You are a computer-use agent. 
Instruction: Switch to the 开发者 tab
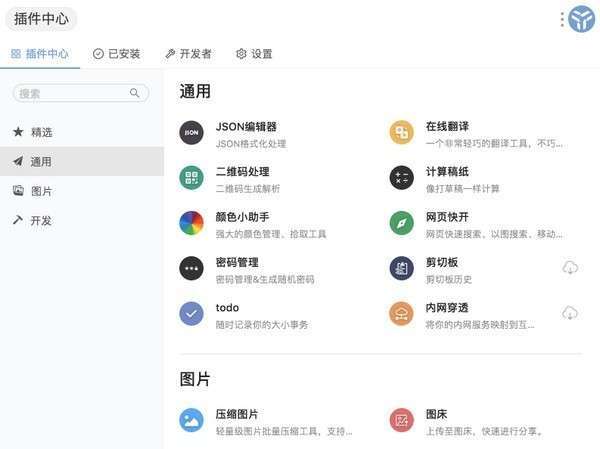189,54
